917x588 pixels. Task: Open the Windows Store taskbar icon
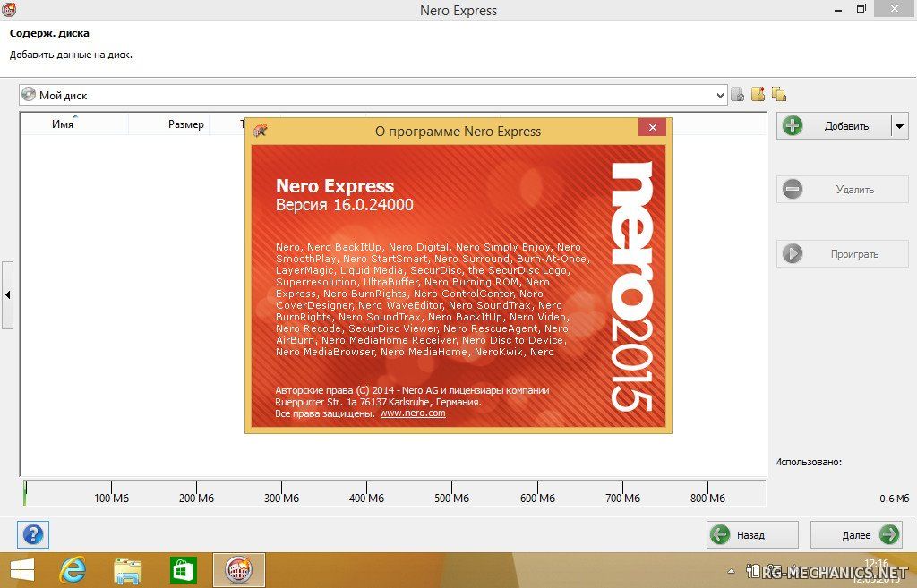pyautogui.click(x=183, y=570)
